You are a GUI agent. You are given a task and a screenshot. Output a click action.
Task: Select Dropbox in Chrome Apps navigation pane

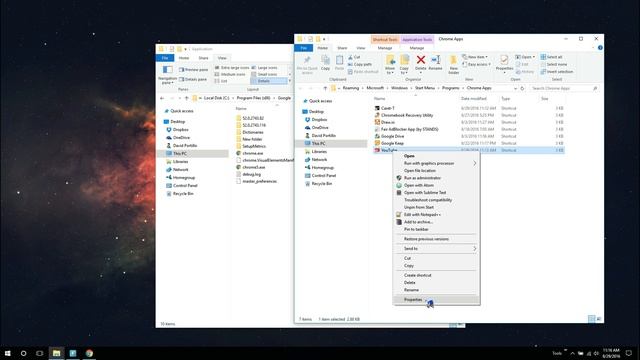click(x=319, y=120)
